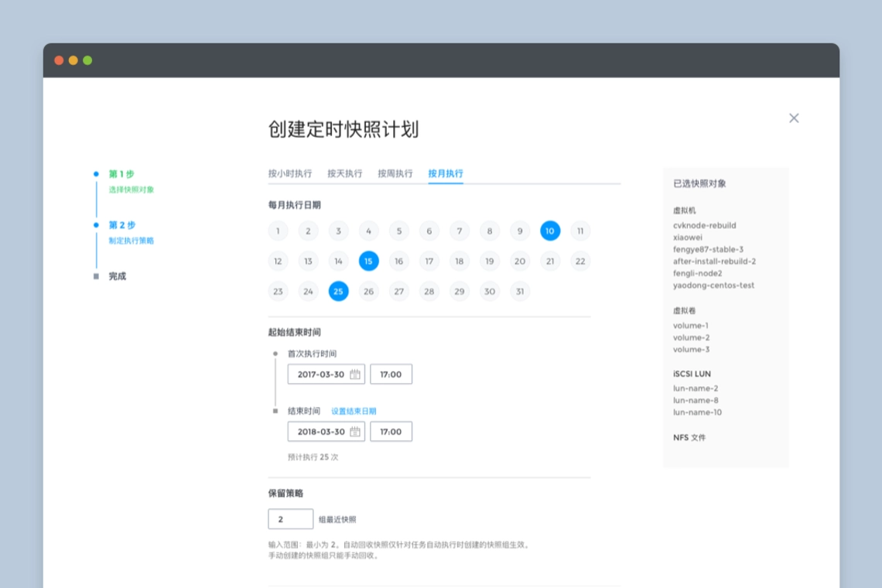Select day 1 as execution date
Image resolution: width=882 pixels, height=588 pixels.
point(278,231)
